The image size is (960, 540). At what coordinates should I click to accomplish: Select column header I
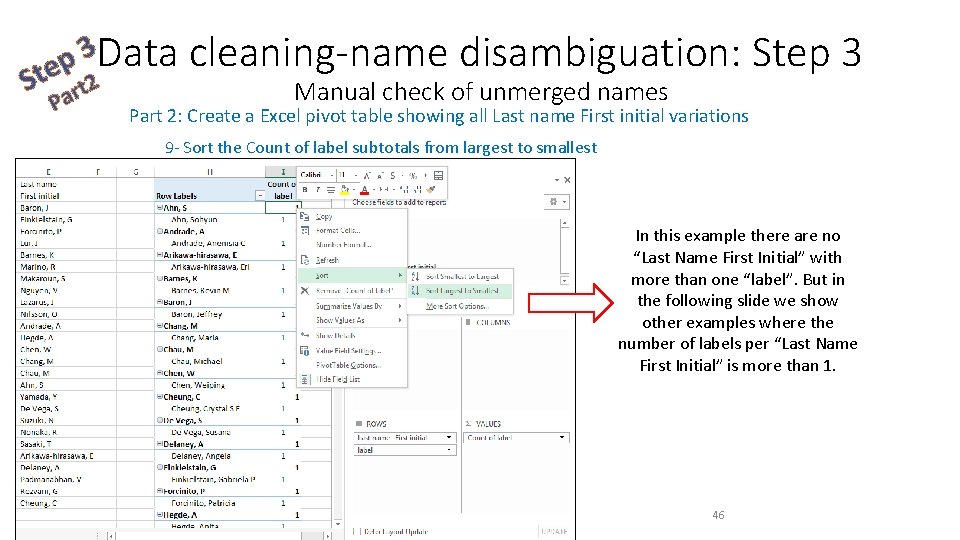tap(283, 172)
